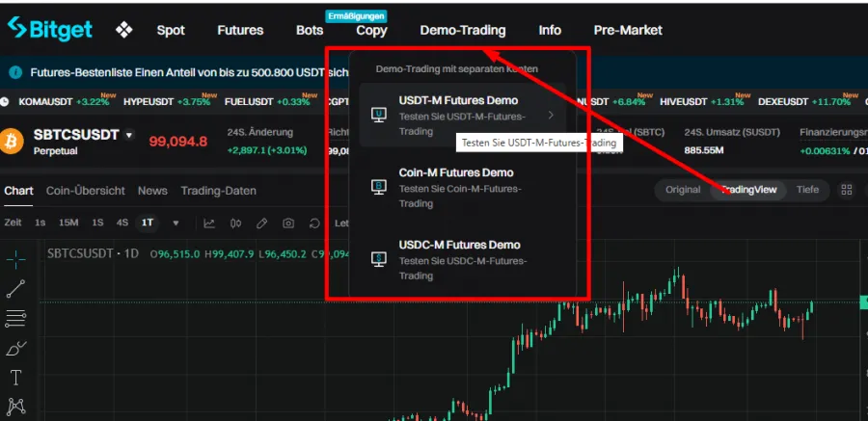
Task: Choose USDC-M Futures Demo from dropdown
Action: click(x=462, y=259)
